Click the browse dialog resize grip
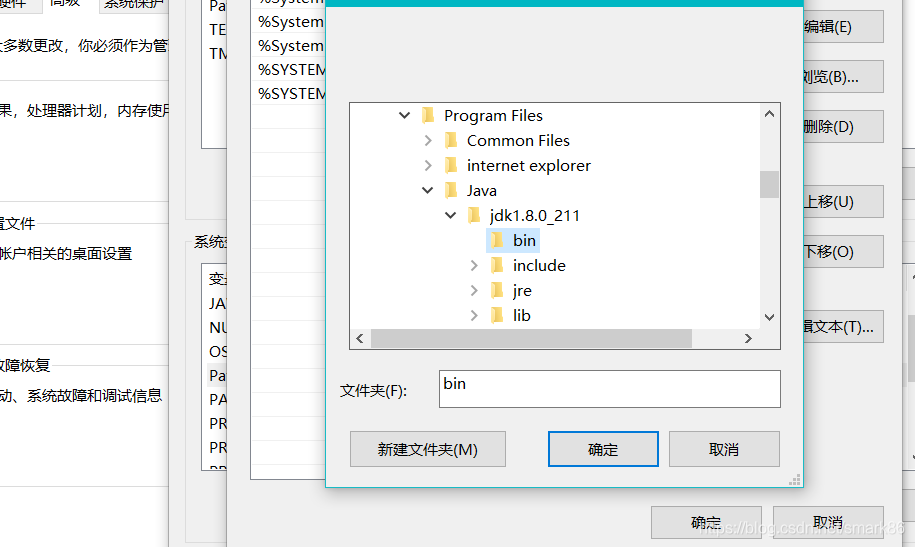This screenshot has width=915, height=547. click(x=795, y=480)
